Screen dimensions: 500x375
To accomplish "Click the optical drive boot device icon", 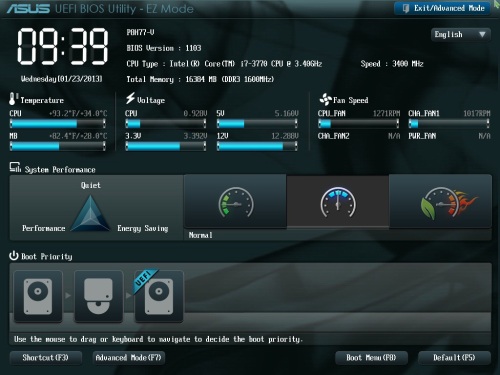I will (98, 296).
